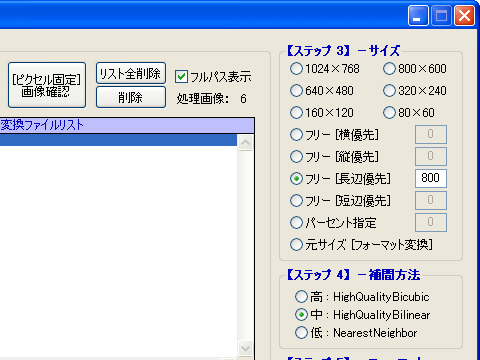Select フリー [縦優先] radio button
The height and width of the screenshot is (360, 480).
pyautogui.click(x=296, y=157)
